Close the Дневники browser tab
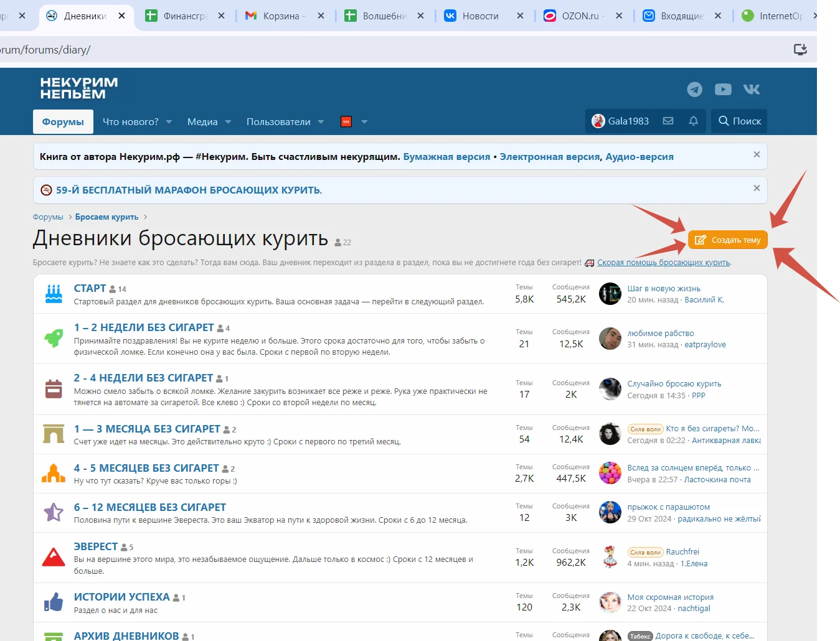 122,16
